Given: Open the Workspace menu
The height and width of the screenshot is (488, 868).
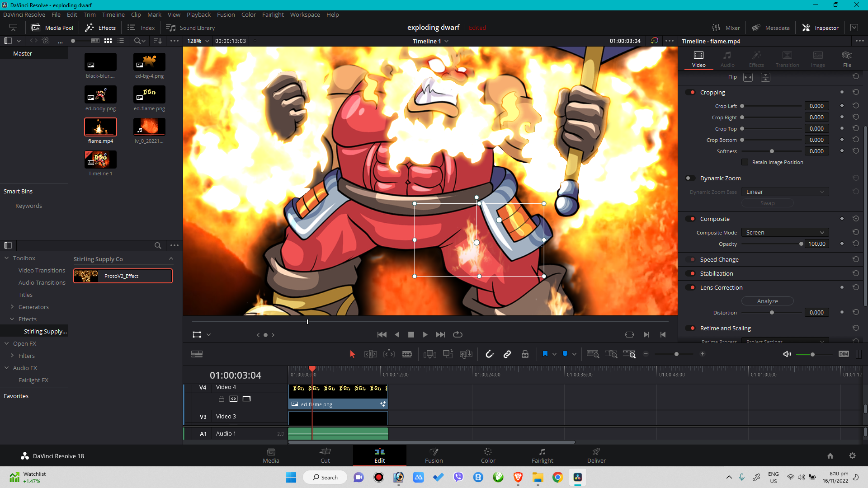Looking at the screenshot, I should pyautogui.click(x=305, y=14).
